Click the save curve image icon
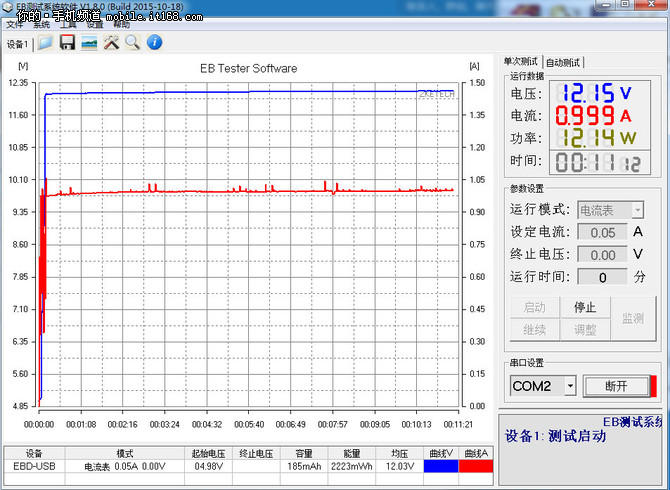 [x=89, y=42]
